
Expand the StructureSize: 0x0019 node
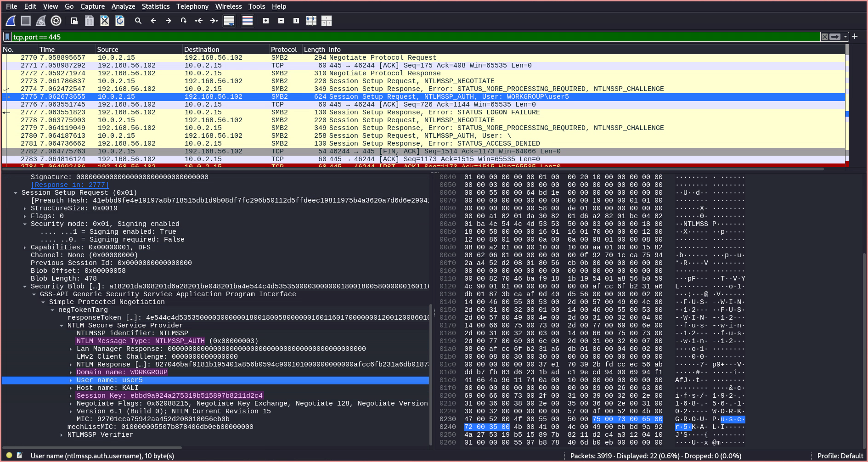click(25, 208)
